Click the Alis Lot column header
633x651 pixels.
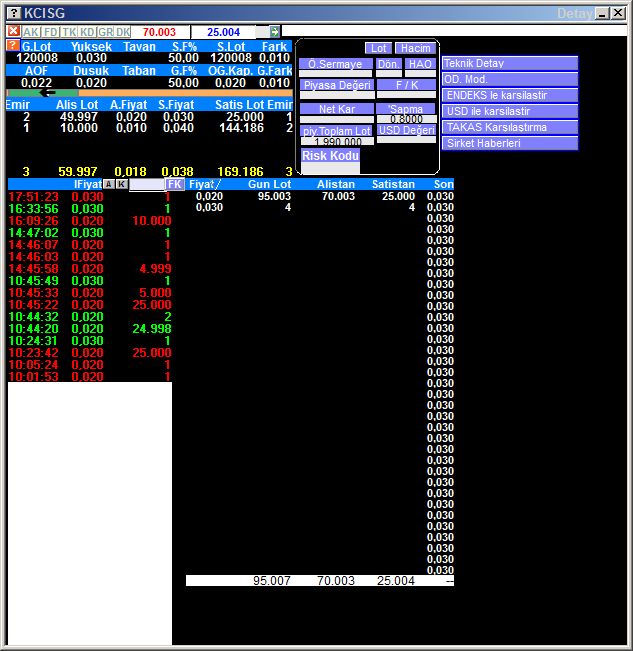(77, 105)
